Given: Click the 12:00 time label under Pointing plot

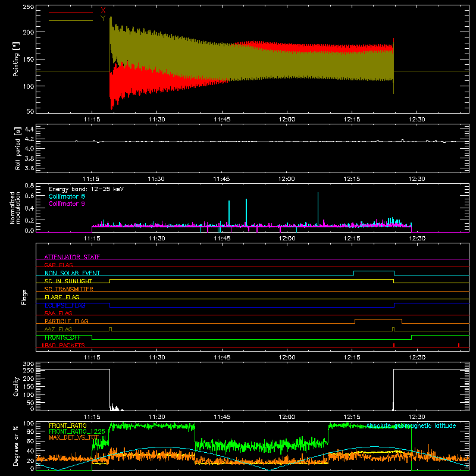Looking at the screenshot, I should pyautogui.click(x=287, y=120).
